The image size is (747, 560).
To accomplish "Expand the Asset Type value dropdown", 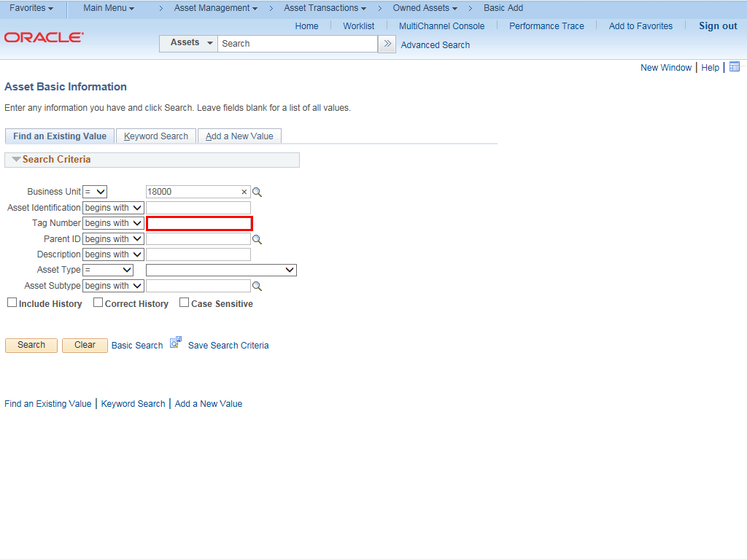I will click(221, 270).
